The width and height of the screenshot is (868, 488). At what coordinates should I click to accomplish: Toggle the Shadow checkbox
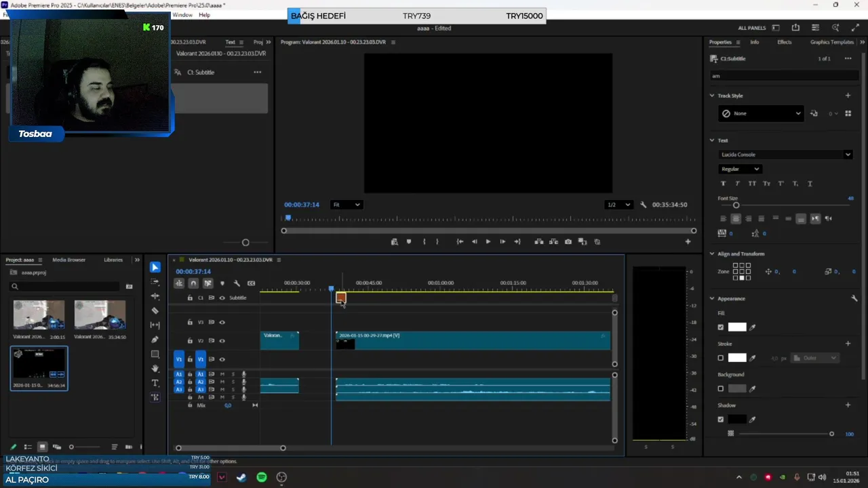coord(721,420)
